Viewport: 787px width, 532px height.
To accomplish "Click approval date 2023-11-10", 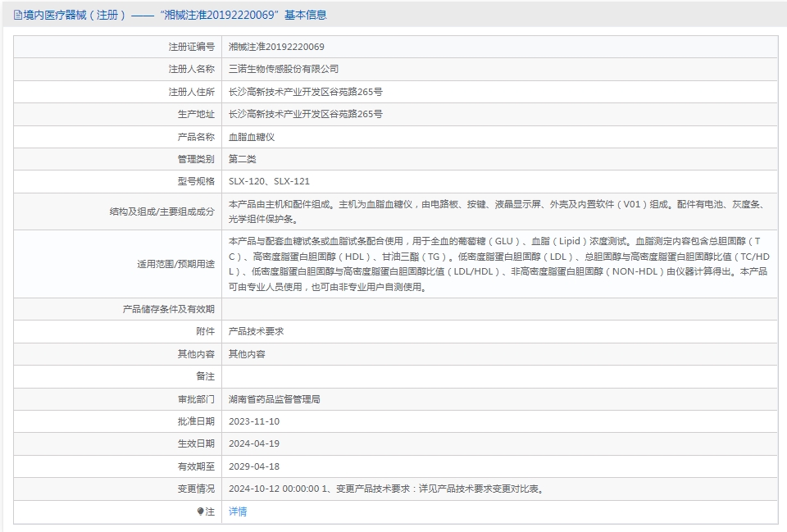I will (254, 421).
